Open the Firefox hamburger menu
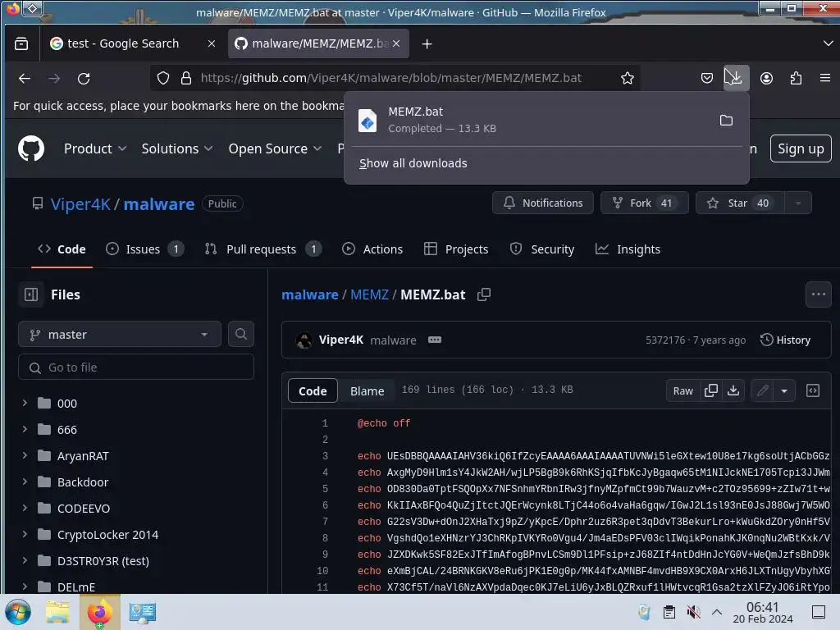The height and width of the screenshot is (630, 840). pos(825,78)
